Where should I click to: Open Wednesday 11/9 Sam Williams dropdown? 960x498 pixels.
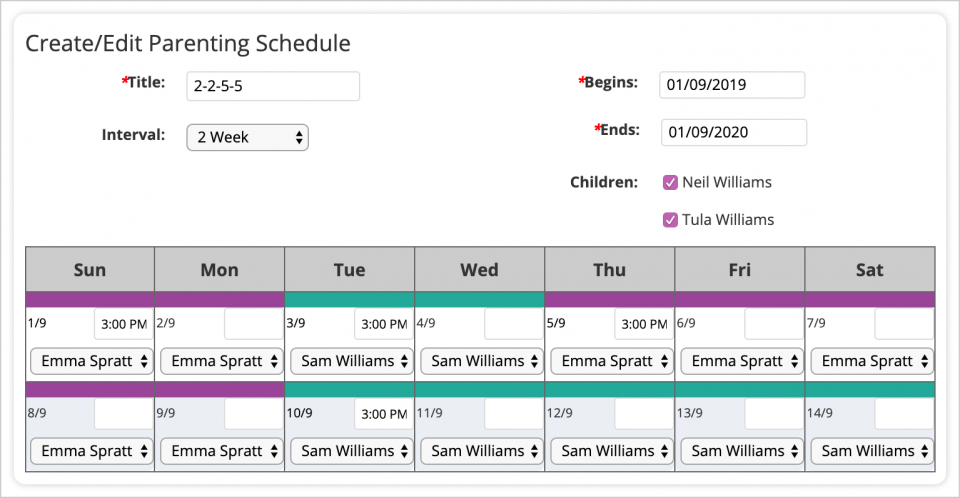482,451
